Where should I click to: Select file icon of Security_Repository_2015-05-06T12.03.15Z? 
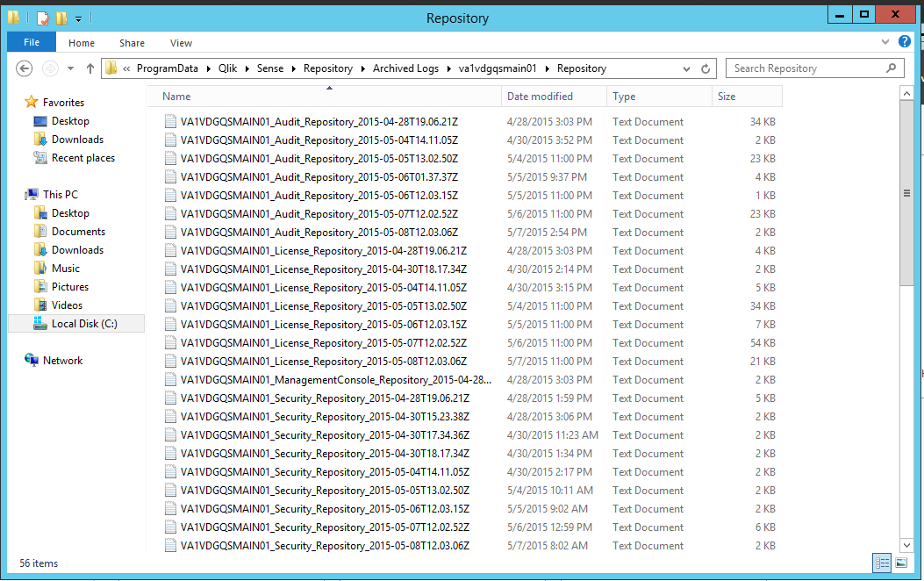pos(170,508)
